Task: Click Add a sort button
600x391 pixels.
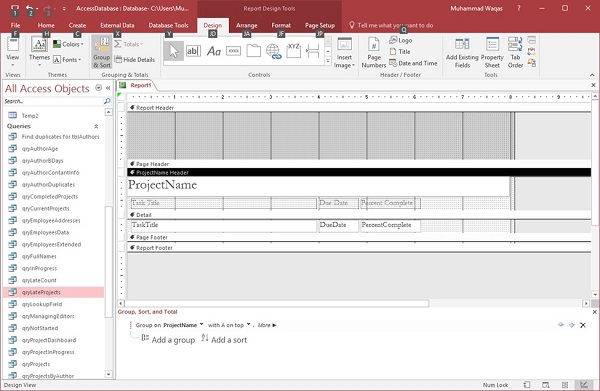Action: [x=224, y=340]
